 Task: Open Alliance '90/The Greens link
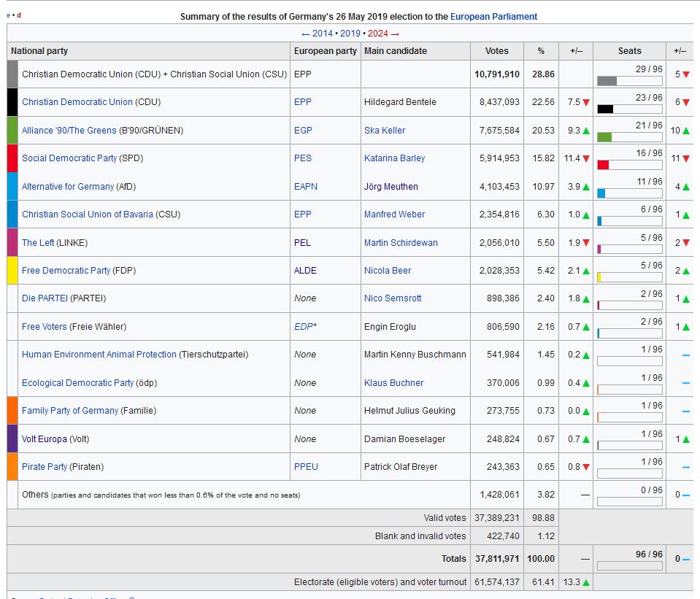pyautogui.click(x=69, y=131)
